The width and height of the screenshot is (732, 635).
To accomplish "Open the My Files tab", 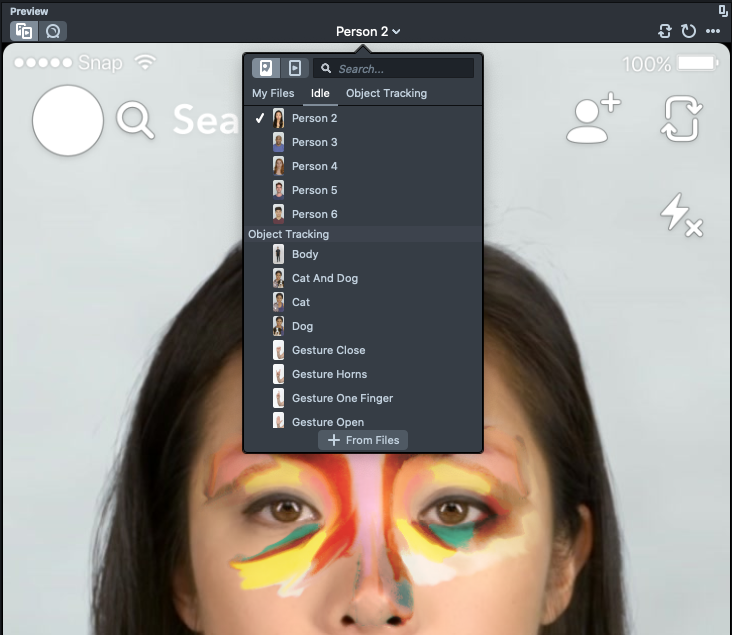I will tap(273, 93).
